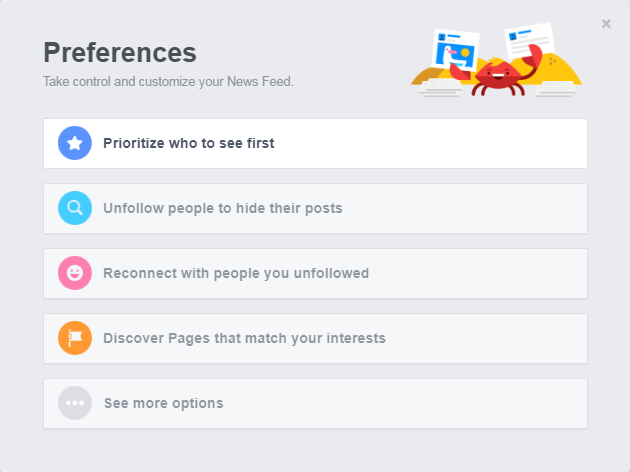
Task: Open "Prioritize who to see first"
Action: pos(189,143)
